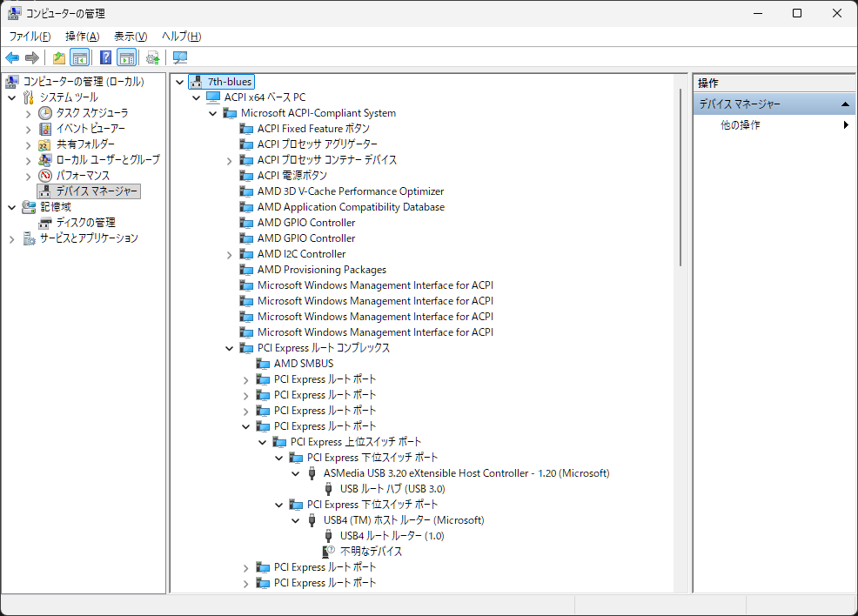Viewport: 858px width, 616px height.
Task: Click the Back arrow toolbar icon
Action: click(12, 57)
